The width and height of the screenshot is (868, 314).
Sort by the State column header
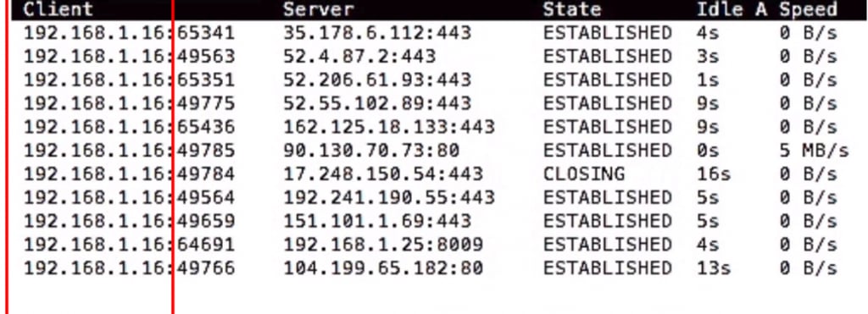572,10
